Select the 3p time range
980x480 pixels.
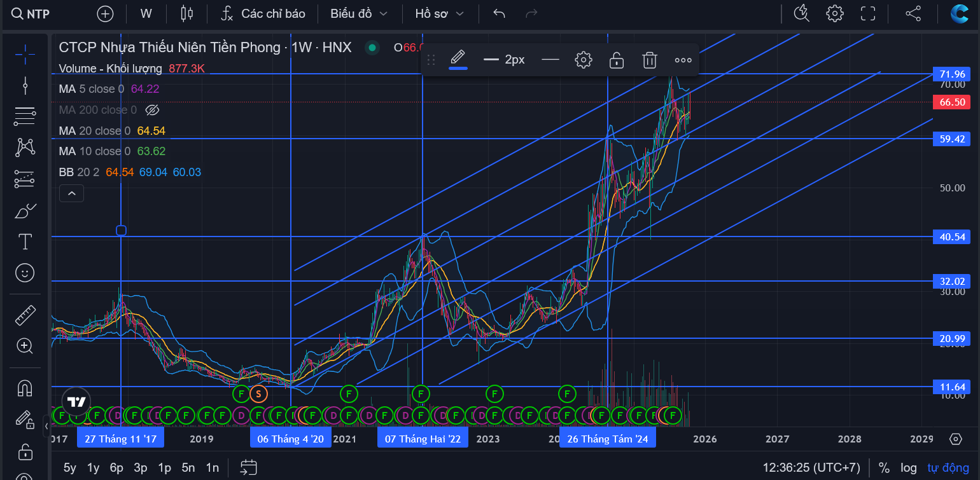pyautogui.click(x=141, y=468)
